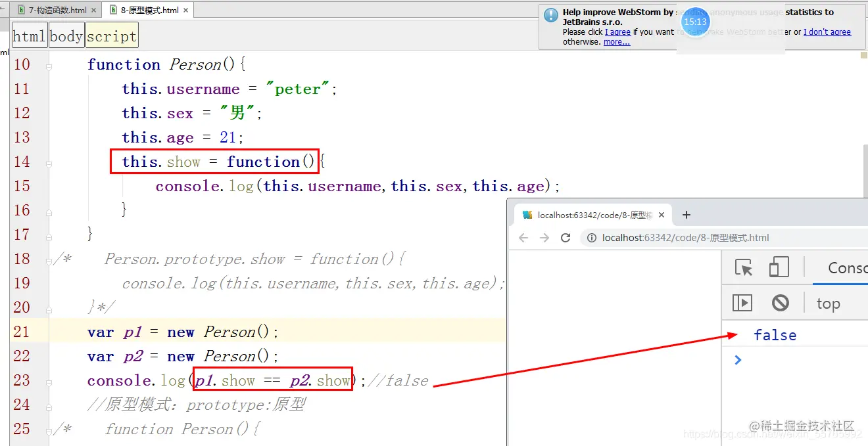Click the browser address bar URL

(x=685, y=238)
